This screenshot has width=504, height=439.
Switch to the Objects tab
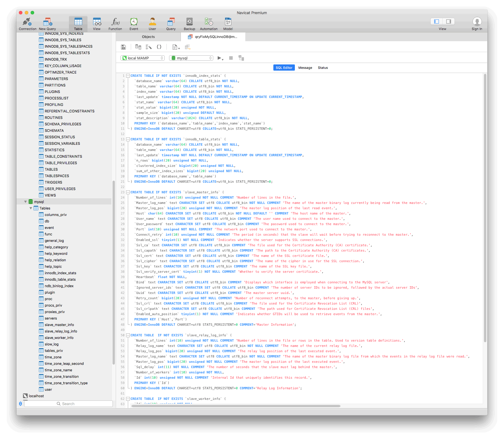pyautogui.click(x=148, y=37)
